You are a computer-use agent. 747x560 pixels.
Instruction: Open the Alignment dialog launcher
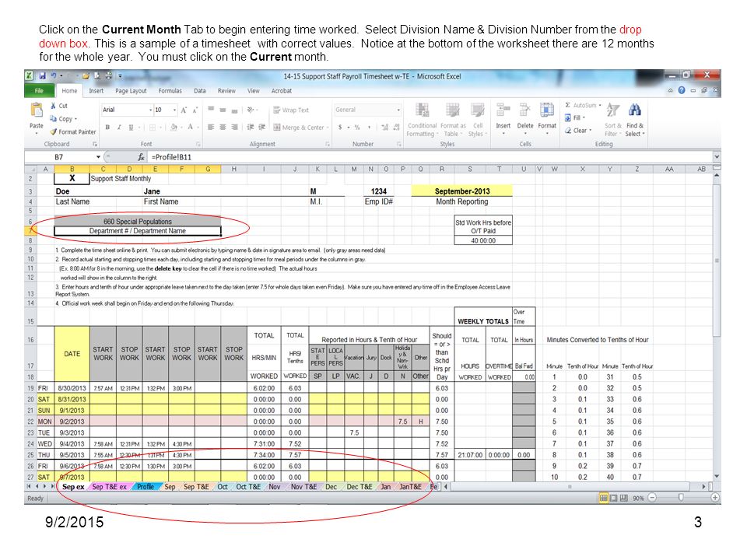[x=328, y=144]
